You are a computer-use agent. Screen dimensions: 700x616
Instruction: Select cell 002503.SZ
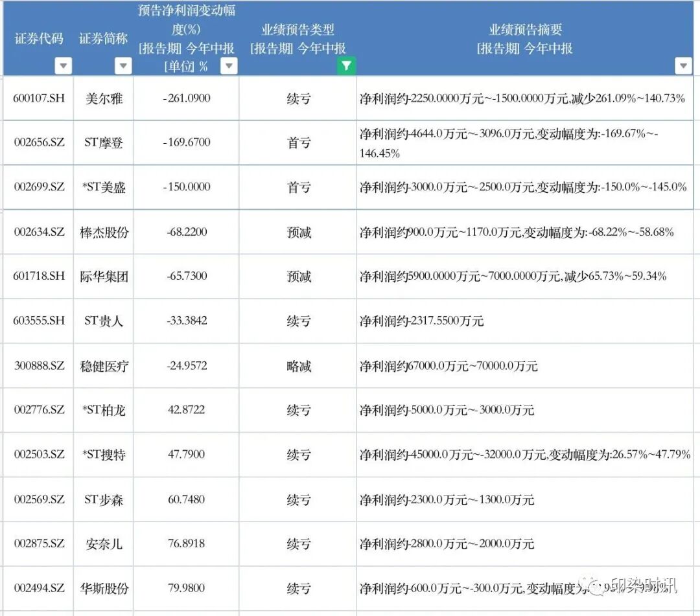(38, 455)
